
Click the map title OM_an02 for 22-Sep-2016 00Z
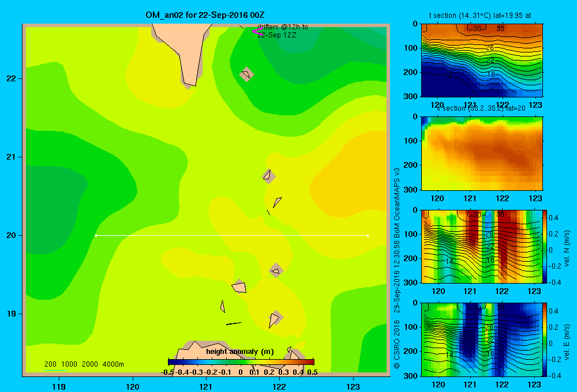205,15
